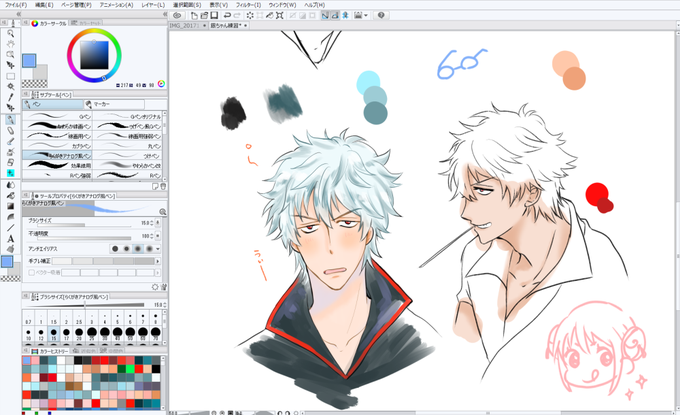Select the Text tool letter A
This screenshot has height=415, width=680.
point(11,239)
